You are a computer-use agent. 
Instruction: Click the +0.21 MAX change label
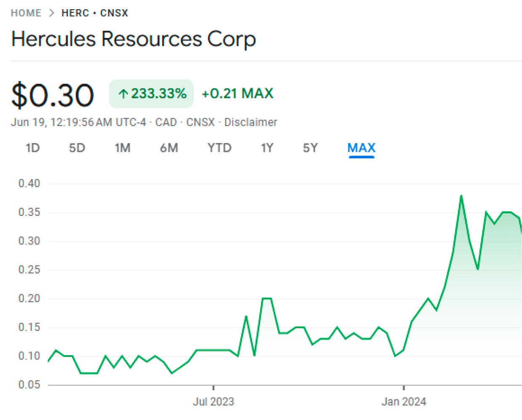237,93
